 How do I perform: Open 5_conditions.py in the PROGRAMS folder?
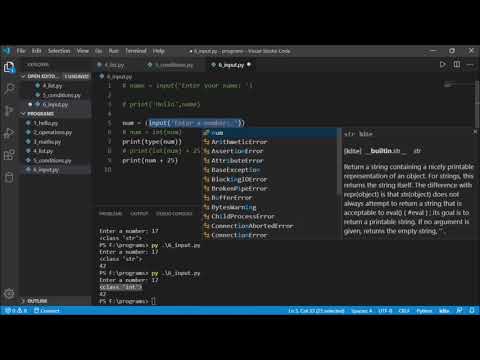coord(56,160)
